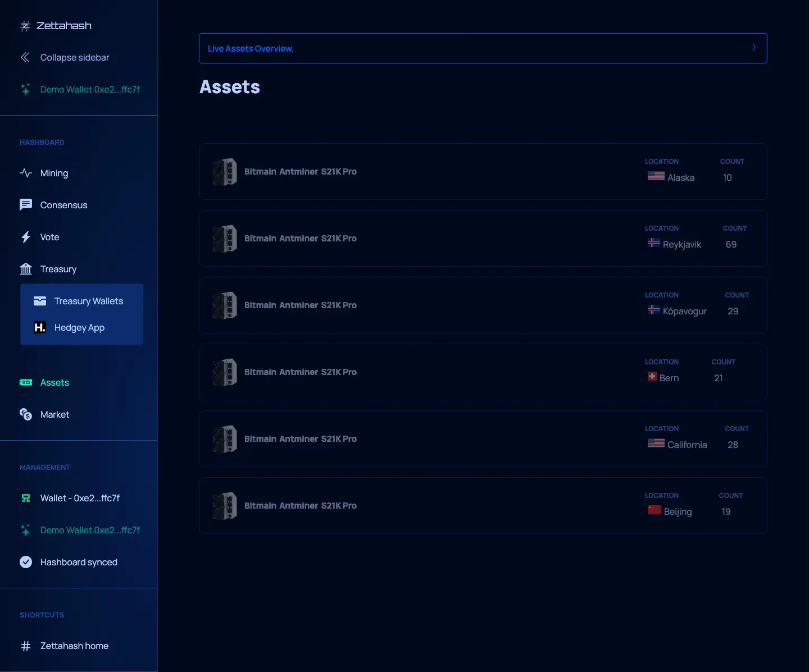This screenshot has width=809, height=672.
Task: Open the Consensus page
Action: pyautogui.click(x=64, y=205)
